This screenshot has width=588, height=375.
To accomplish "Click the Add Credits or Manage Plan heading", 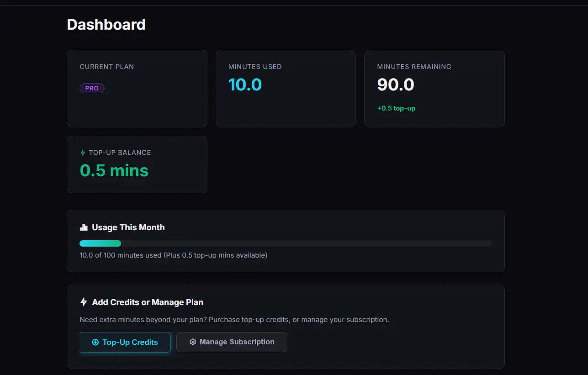I will click(148, 302).
